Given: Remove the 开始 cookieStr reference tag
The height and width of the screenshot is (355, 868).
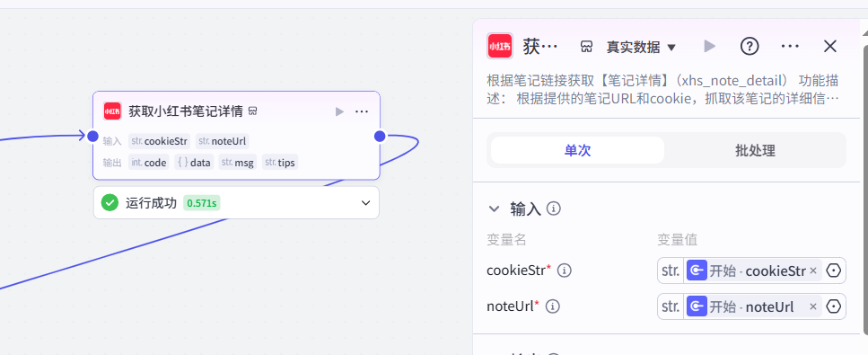Looking at the screenshot, I should pos(813,271).
